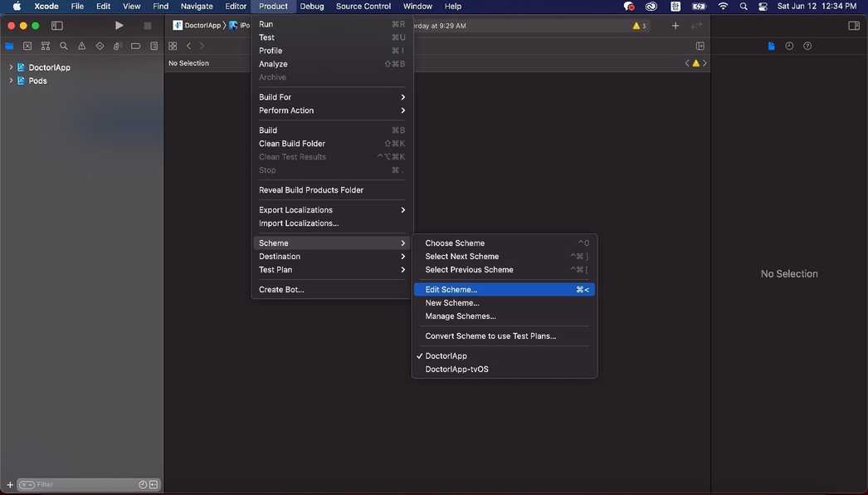Click the plus Library button in toolbar
Viewport: 868px width, 495px height.
[675, 26]
